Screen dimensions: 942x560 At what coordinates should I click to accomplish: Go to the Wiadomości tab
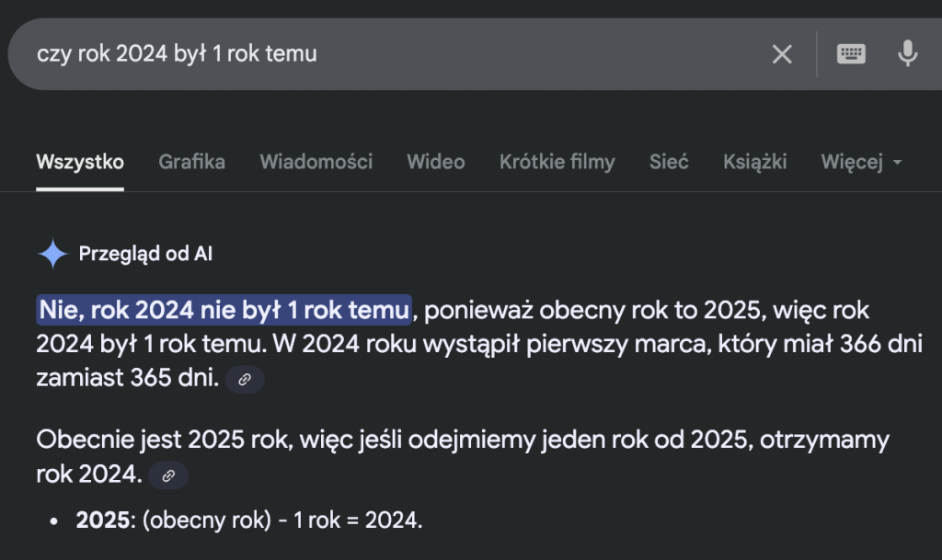coord(316,162)
